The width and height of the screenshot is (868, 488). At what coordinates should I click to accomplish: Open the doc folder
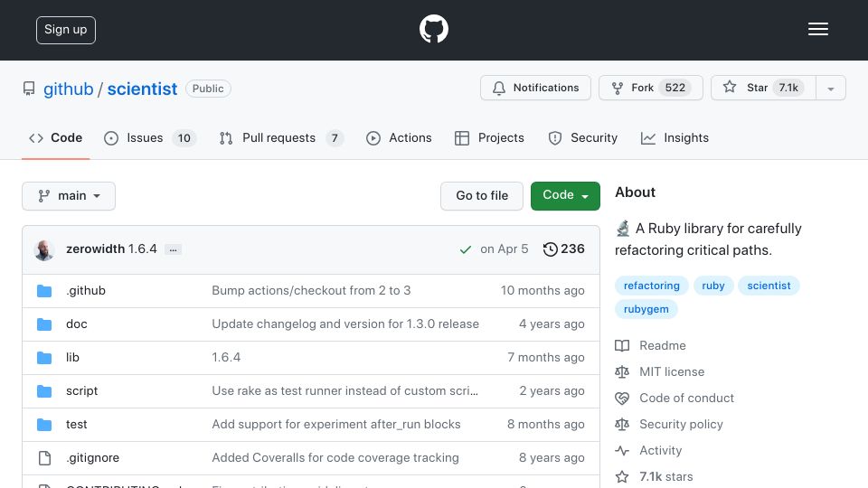coord(76,324)
